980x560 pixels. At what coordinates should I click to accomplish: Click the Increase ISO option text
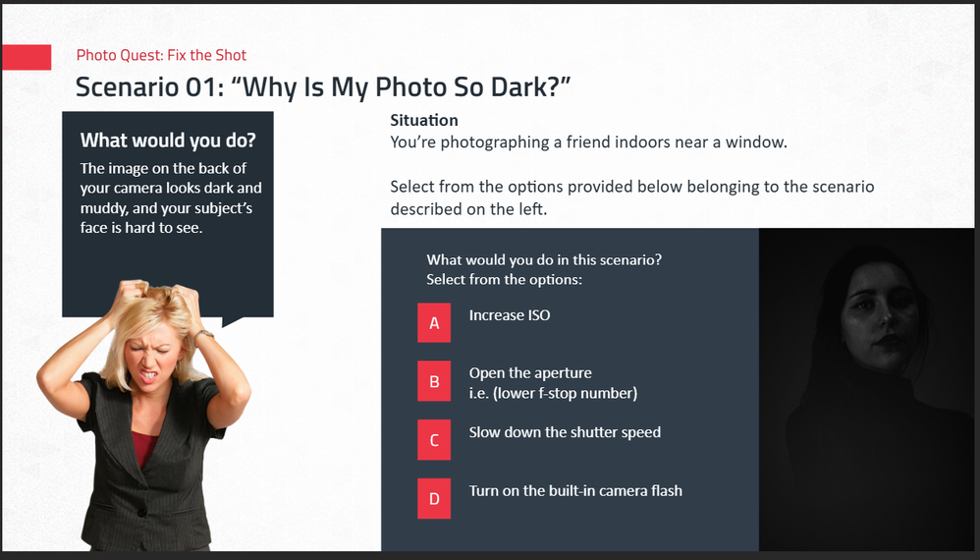(x=510, y=315)
